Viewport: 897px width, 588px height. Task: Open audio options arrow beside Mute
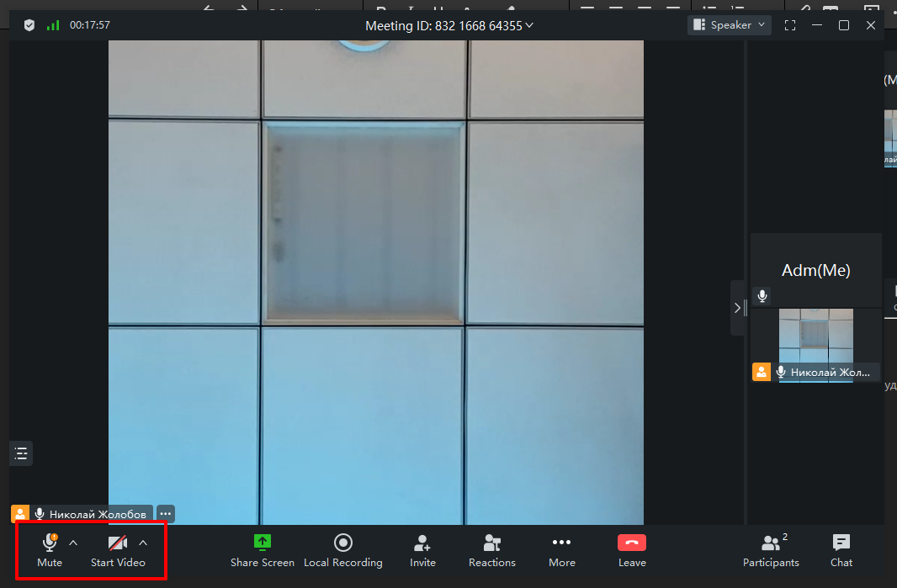click(x=73, y=543)
